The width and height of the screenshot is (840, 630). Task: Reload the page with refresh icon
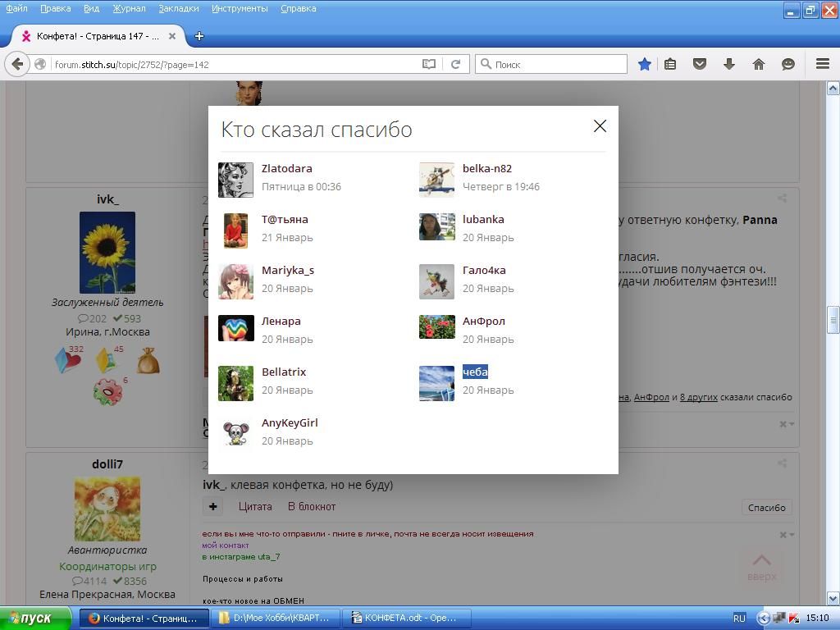455,64
